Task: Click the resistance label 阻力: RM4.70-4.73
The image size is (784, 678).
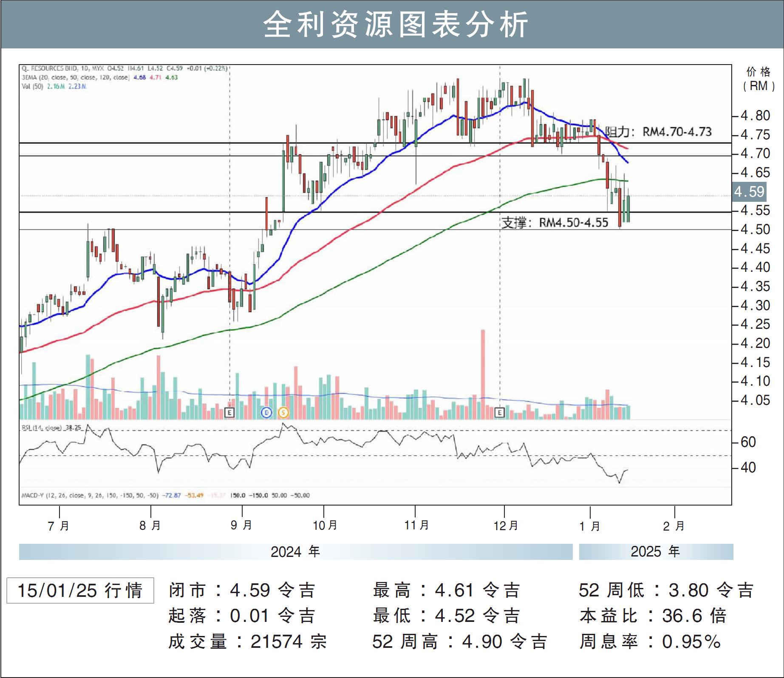Action: 658,132
